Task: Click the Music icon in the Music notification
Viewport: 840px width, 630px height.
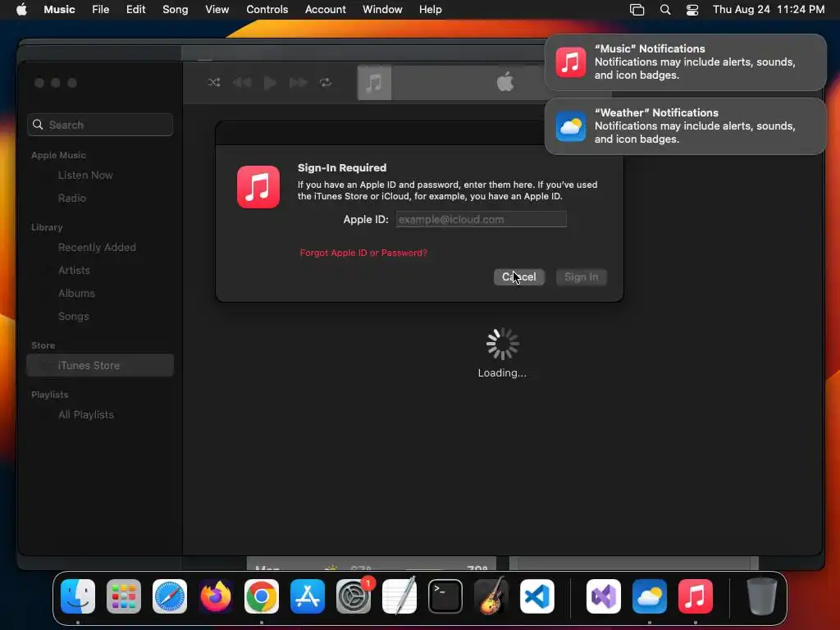Action: click(x=571, y=62)
